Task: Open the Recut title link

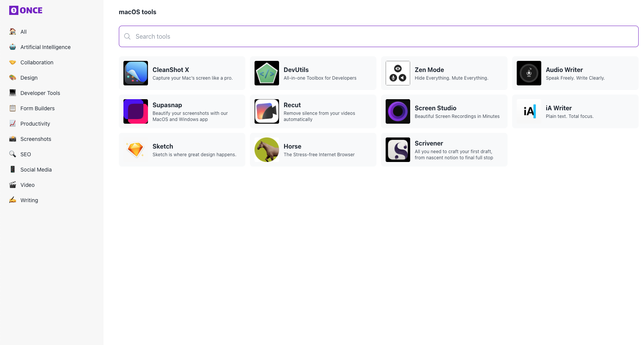Action: tap(292, 105)
